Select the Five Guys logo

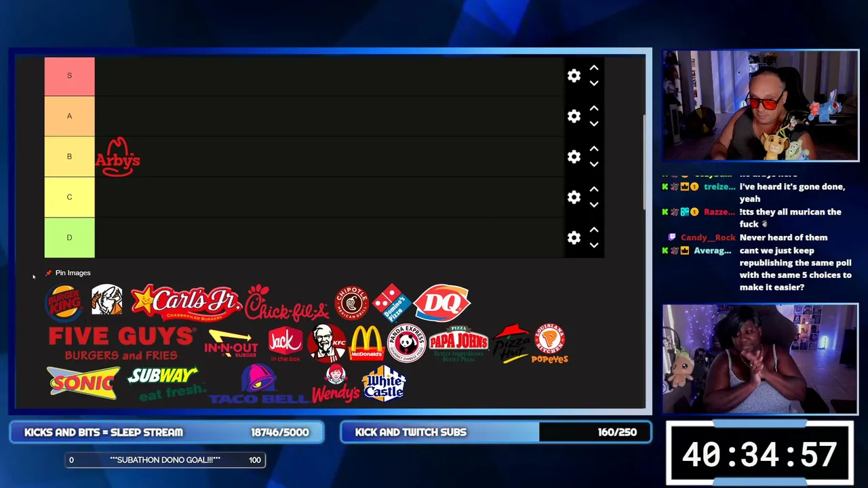(122, 344)
